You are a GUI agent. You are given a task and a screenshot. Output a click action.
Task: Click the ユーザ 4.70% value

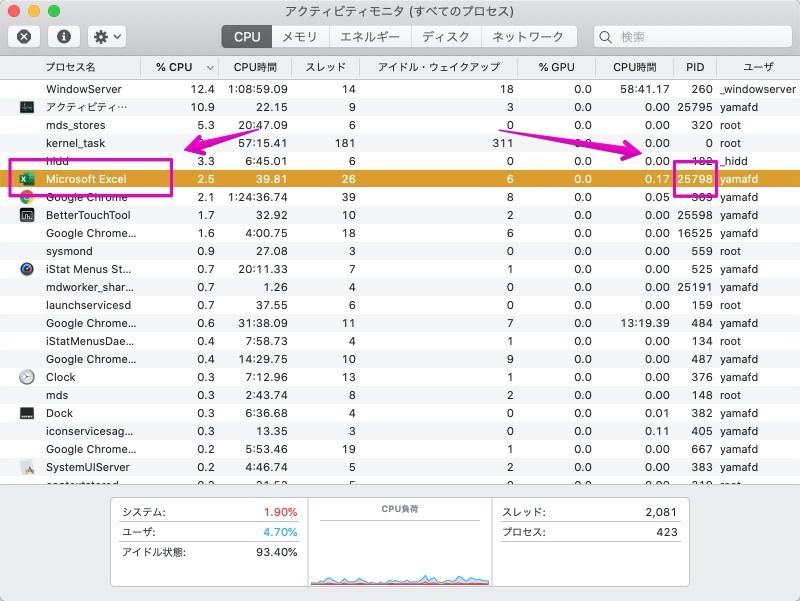[x=280, y=532]
